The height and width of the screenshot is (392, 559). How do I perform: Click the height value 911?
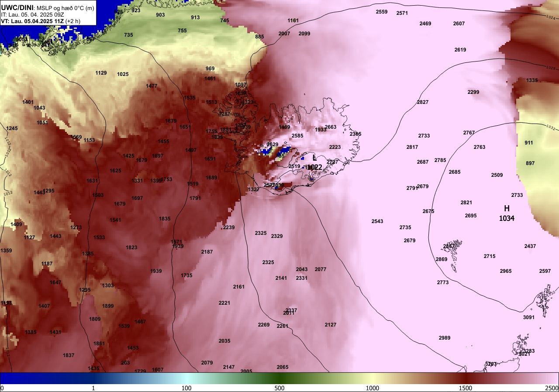(529, 143)
